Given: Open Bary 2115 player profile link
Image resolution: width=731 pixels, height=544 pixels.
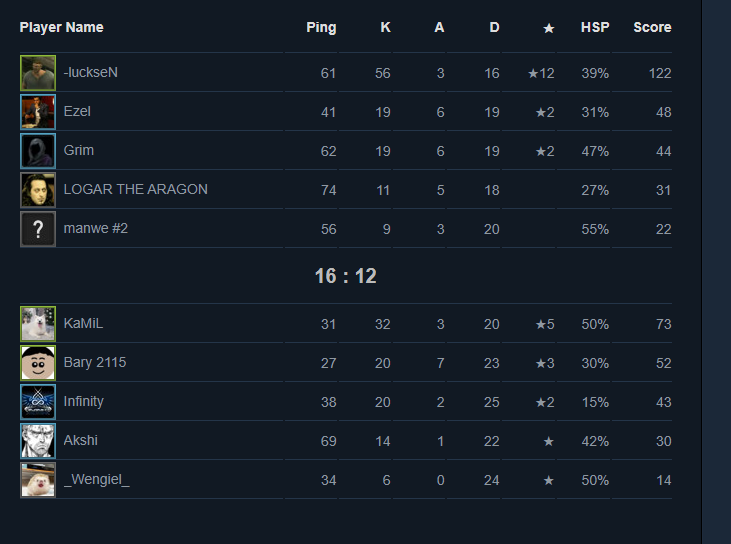Looking at the screenshot, I should 95,363.
